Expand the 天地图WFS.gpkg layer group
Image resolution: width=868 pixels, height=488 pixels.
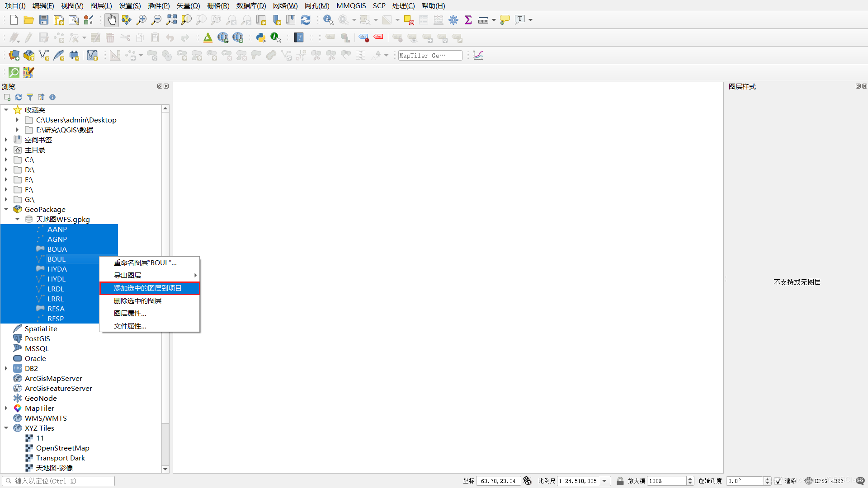click(x=19, y=219)
